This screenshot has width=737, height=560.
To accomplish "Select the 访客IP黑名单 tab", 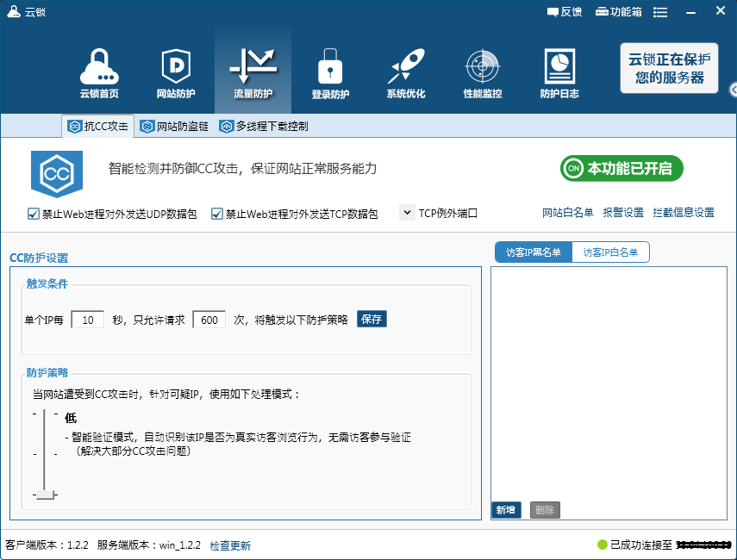I will pyautogui.click(x=534, y=252).
